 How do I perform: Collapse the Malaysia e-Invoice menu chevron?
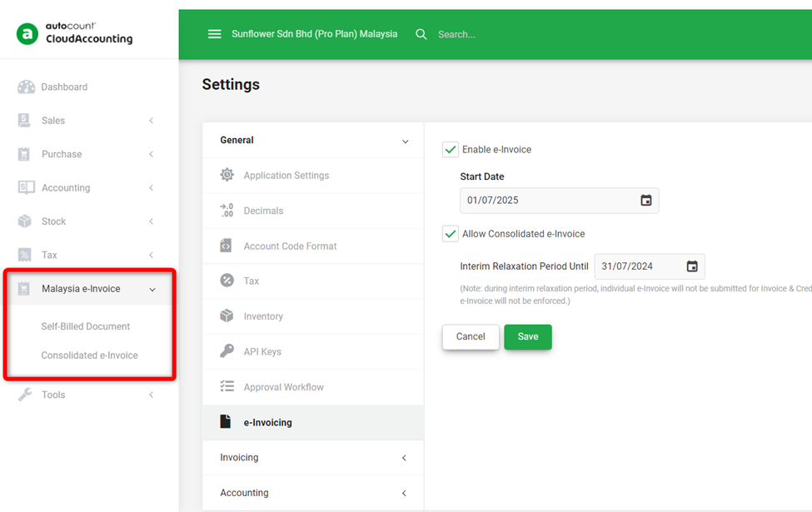click(152, 290)
